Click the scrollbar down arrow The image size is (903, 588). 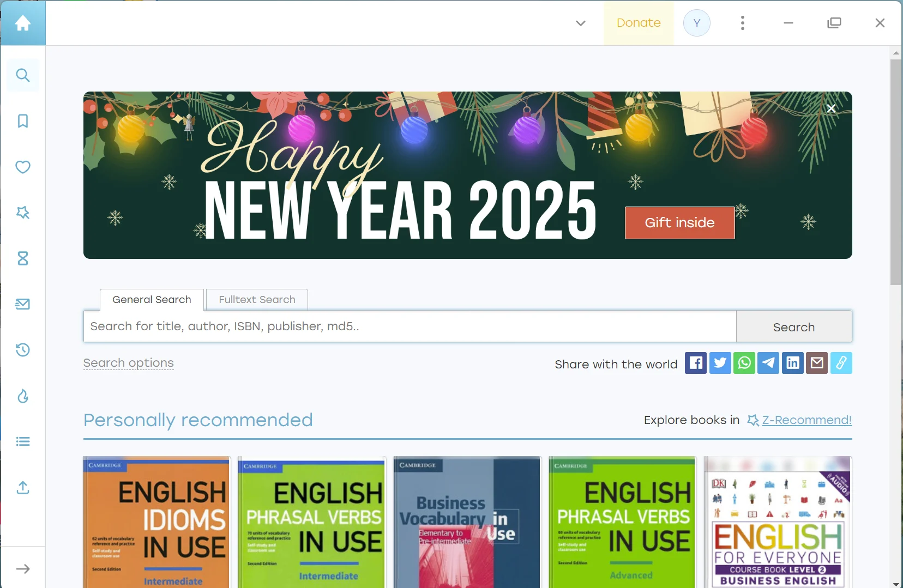pos(896,584)
